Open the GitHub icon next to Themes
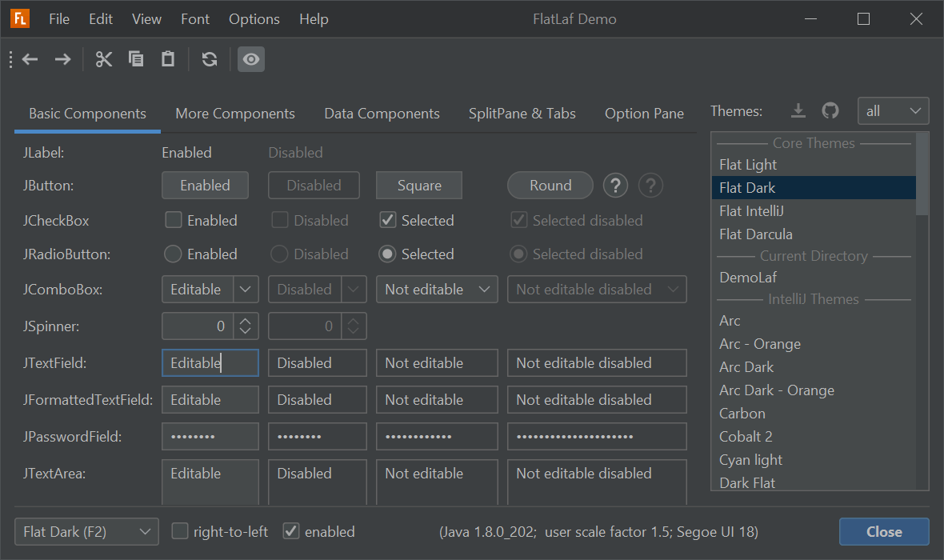 pyautogui.click(x=830, y=110)
